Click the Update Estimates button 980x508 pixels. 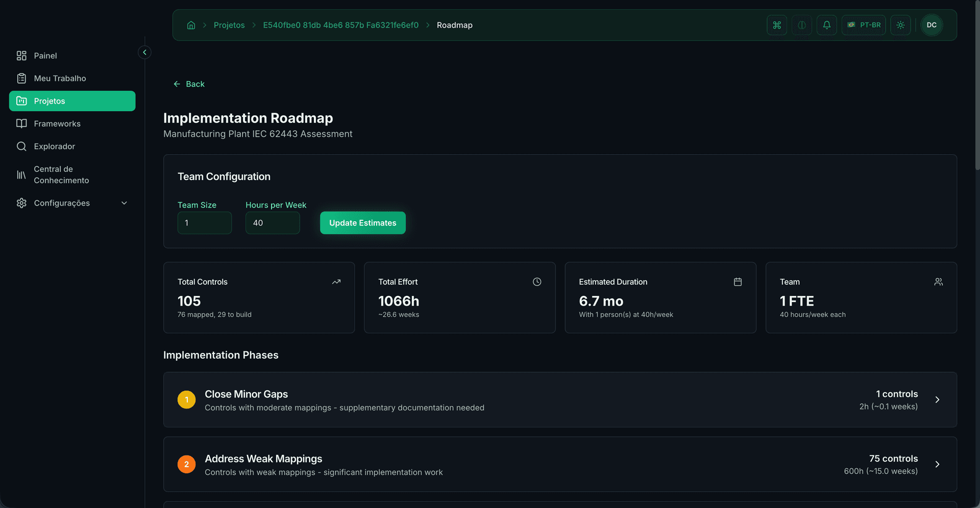362,223
